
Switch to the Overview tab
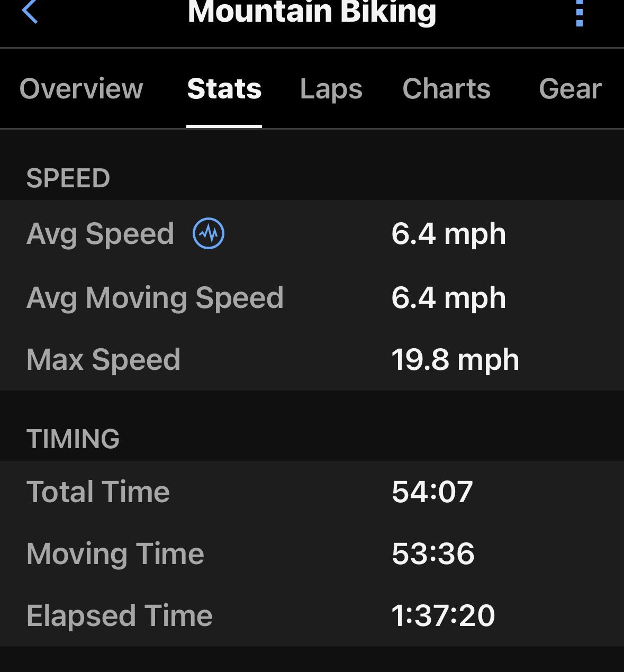[81, 88]
